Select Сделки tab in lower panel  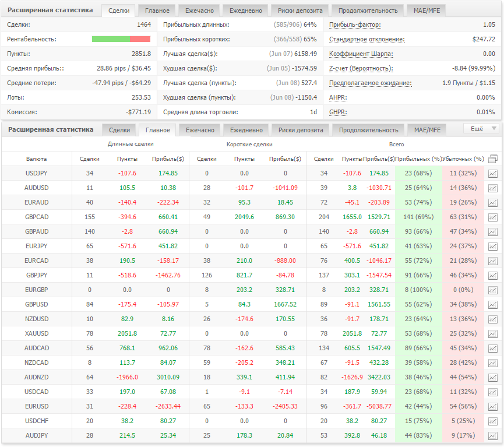(119, 130)
